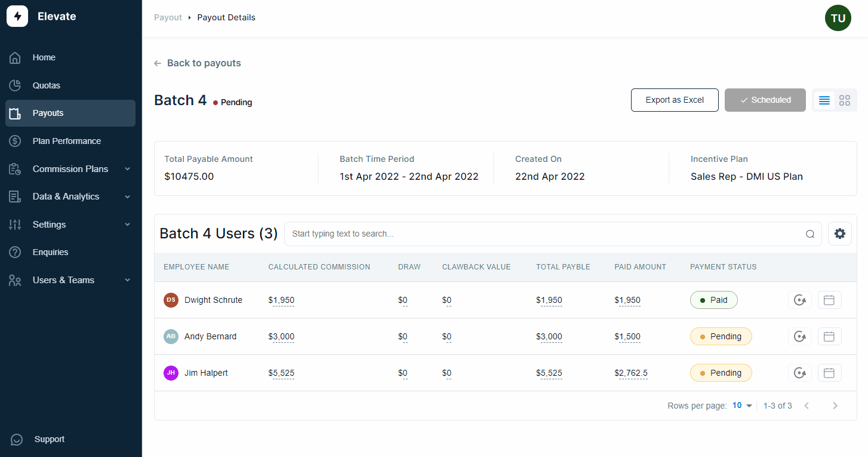
Task: Click the Commission Plans clipboard icon
Action: coord(15,169)
